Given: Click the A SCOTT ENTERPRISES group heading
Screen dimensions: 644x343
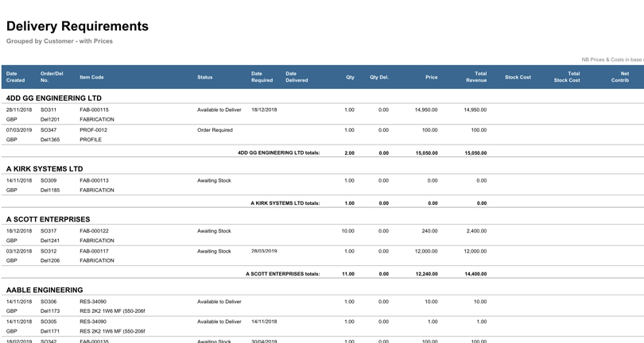Looking at the screenshot, I should pyautogui.click(x=48, y=219).
